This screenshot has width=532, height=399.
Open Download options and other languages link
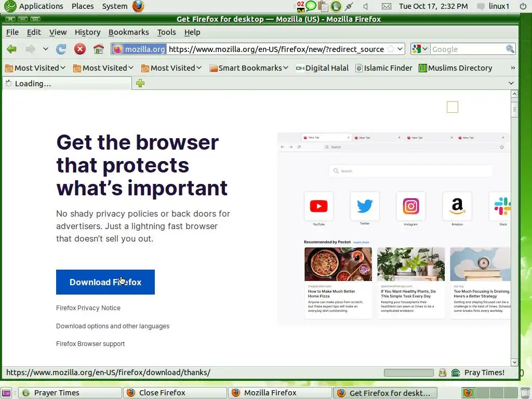coord(113,326)
